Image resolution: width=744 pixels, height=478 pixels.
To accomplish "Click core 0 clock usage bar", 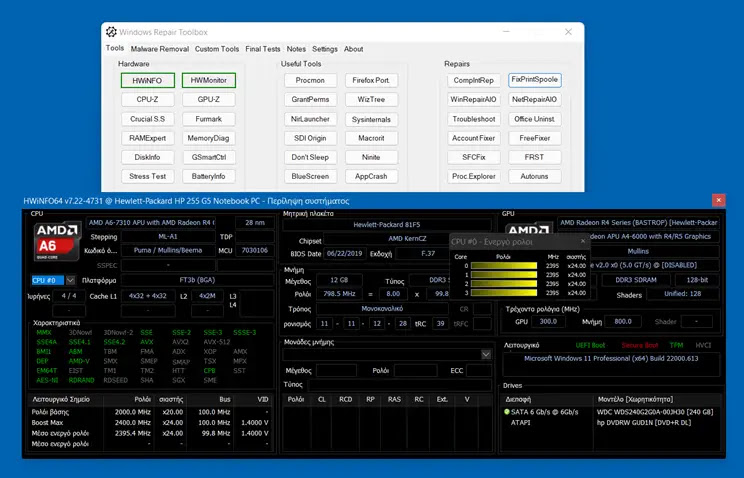I will [504, 266].
